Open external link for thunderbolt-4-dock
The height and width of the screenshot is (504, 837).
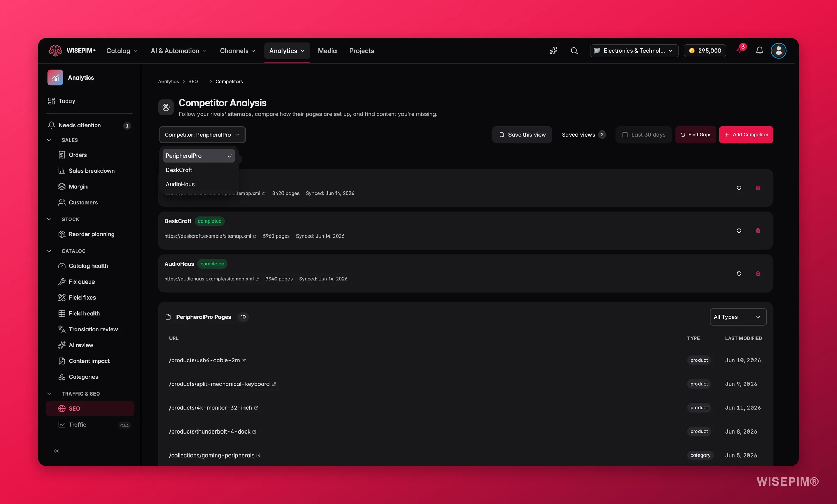click(x=255, y=432)
